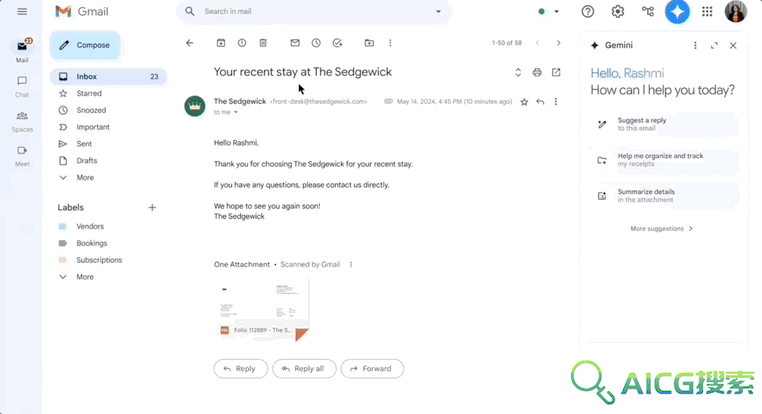The image size is (762, 414).
Task: Open attachment options three-dot menu
Action: pyautogui.click(x=351, y=264)
